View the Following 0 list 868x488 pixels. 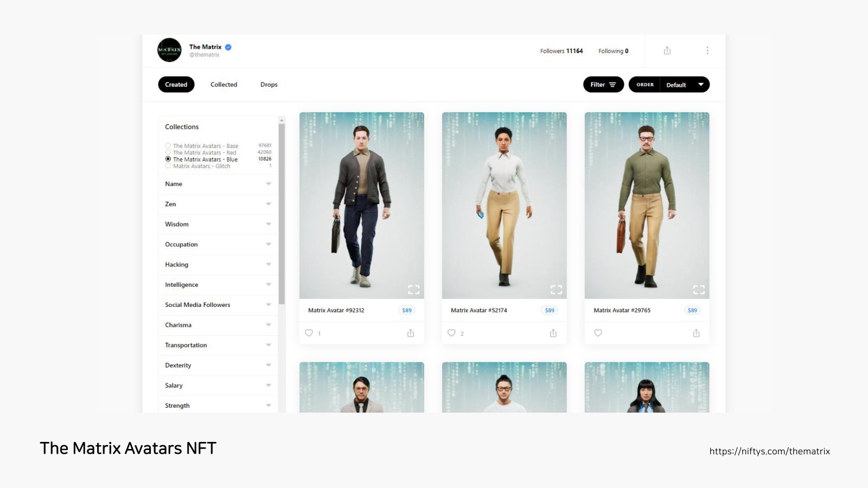tap(614, 51)
